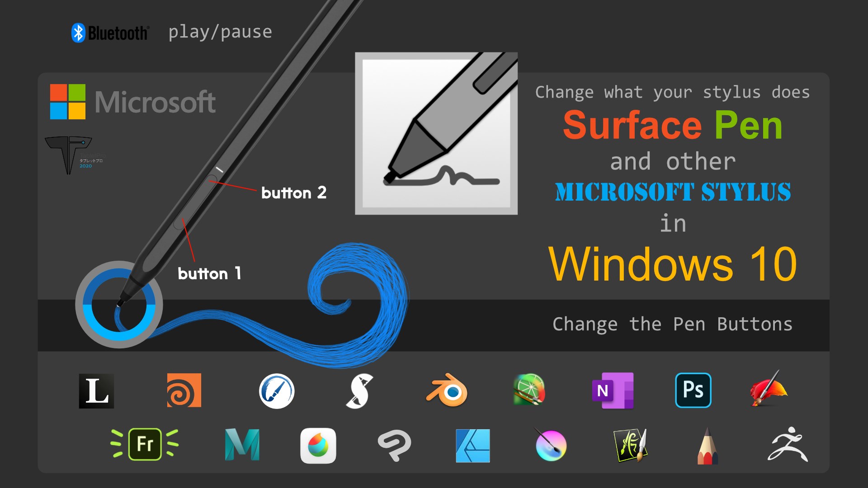
Task: Click the Krita round brush icon
Action: click(551, 445)
